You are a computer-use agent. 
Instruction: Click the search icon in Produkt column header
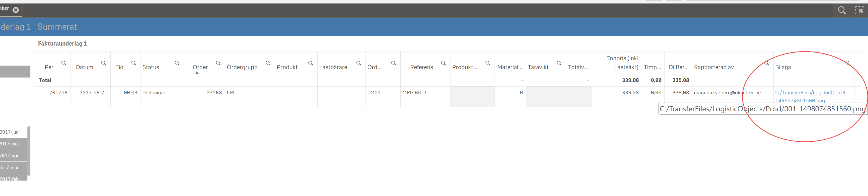[311, 63]
